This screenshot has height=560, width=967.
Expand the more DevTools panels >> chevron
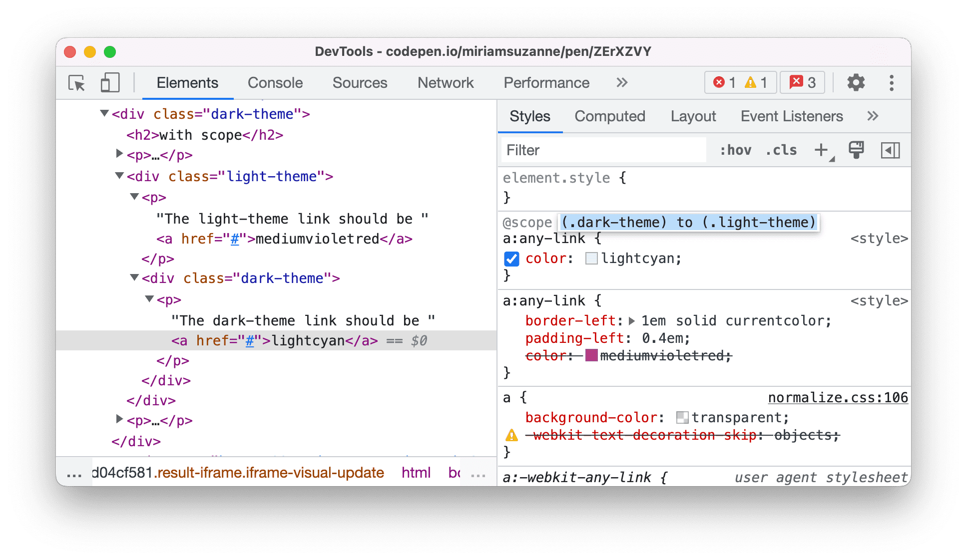[x=621, y=83]
